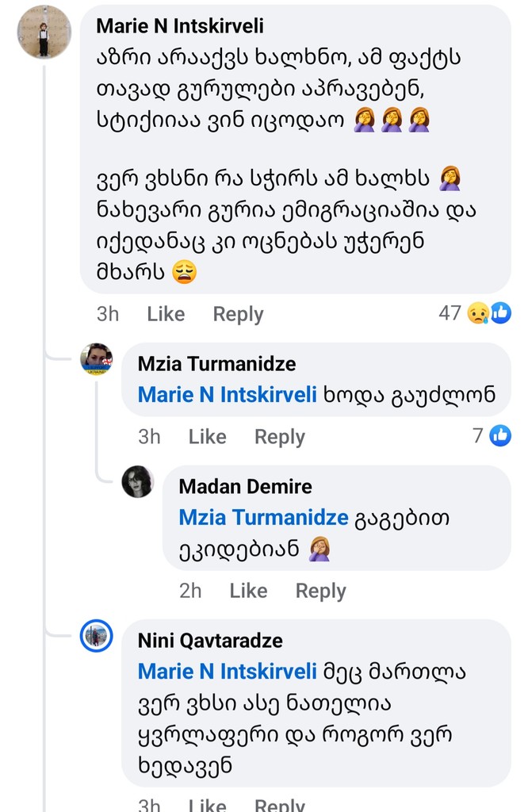Open Madan Demire's commenter name

point(245,486)
